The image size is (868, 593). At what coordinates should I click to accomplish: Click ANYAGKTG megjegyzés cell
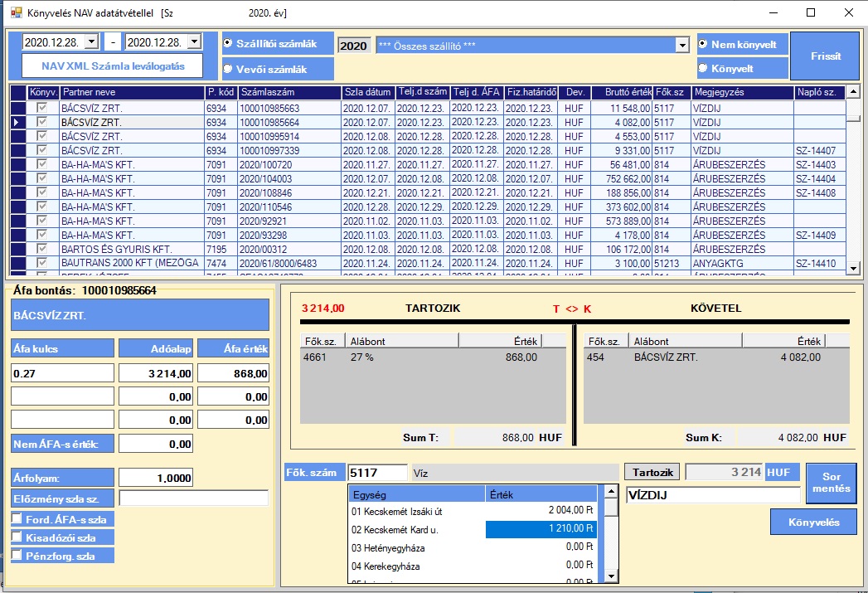742,264
